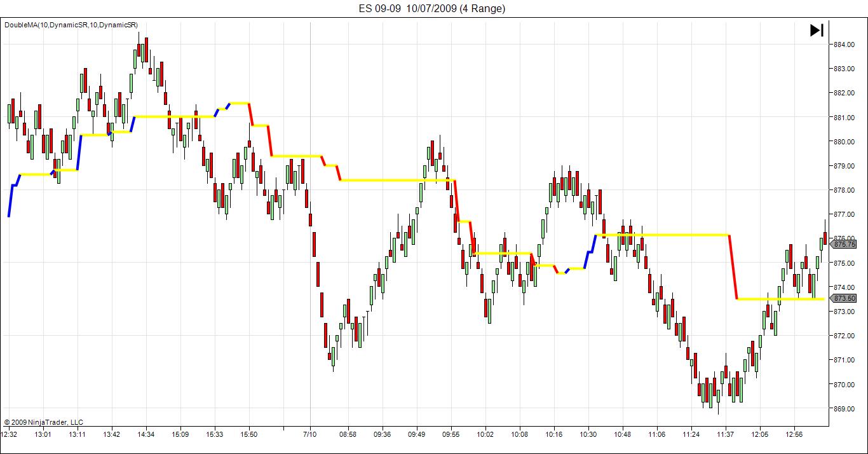868x454 pixels.
Task: Click the 872.00 price axis label
Action: pos(844,336)
